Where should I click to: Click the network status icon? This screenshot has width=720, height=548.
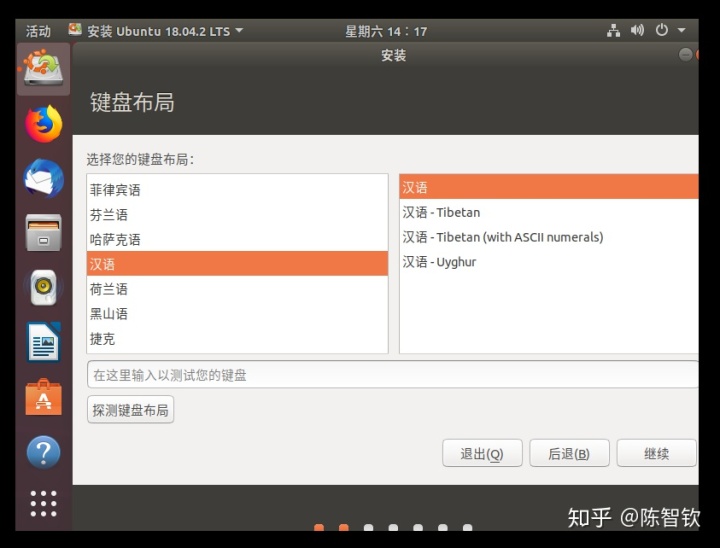tap(613, 31)
